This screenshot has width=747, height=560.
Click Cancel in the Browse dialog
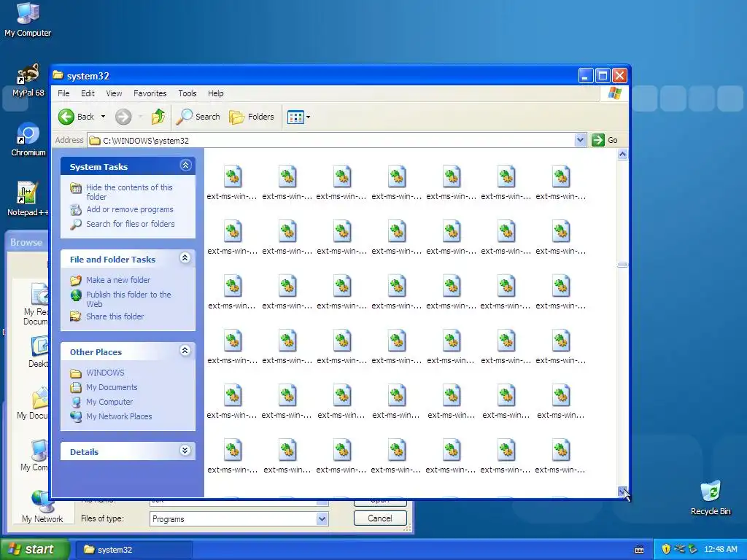point(379,518)
